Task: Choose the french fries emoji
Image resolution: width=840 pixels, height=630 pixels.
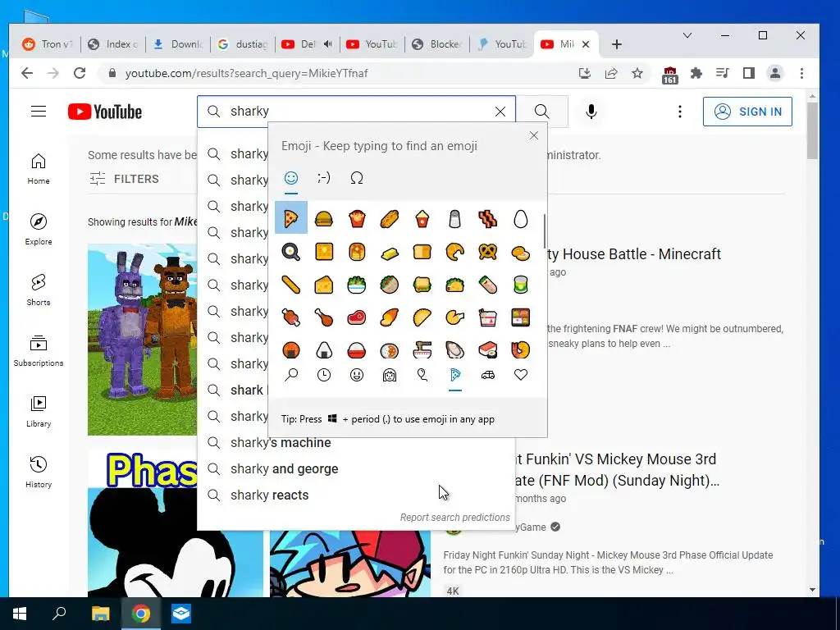Action: [x=357, y=218]
